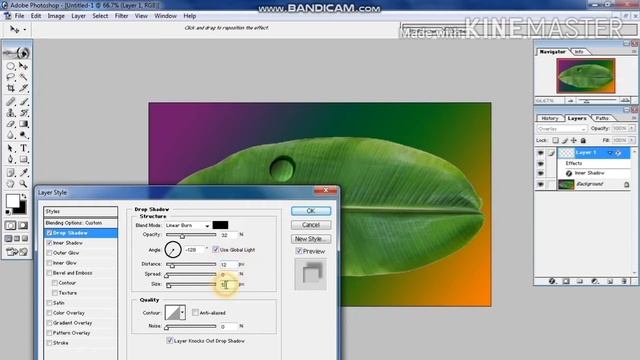Hide Layer 1 visibility eye

(x=540, y=153)
